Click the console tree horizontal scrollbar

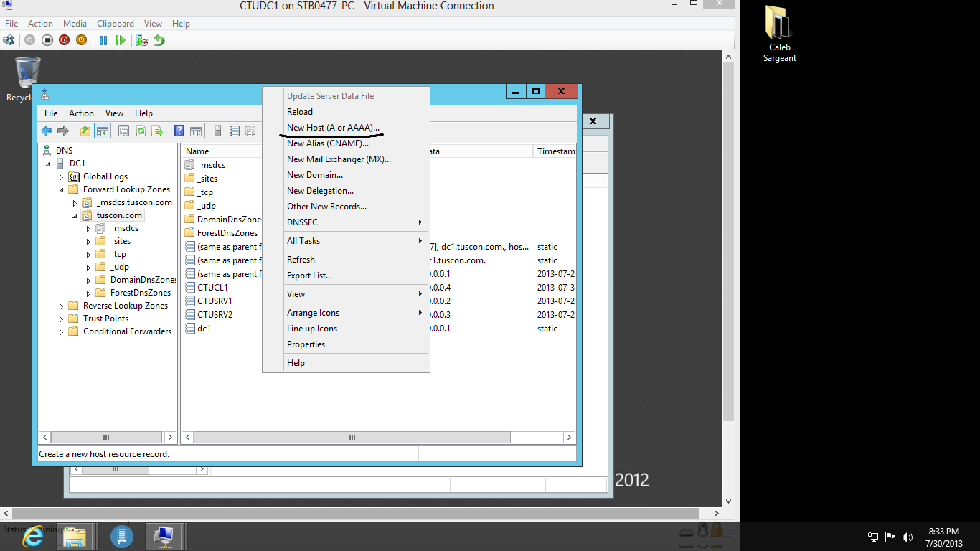click(x=107, y=438)
